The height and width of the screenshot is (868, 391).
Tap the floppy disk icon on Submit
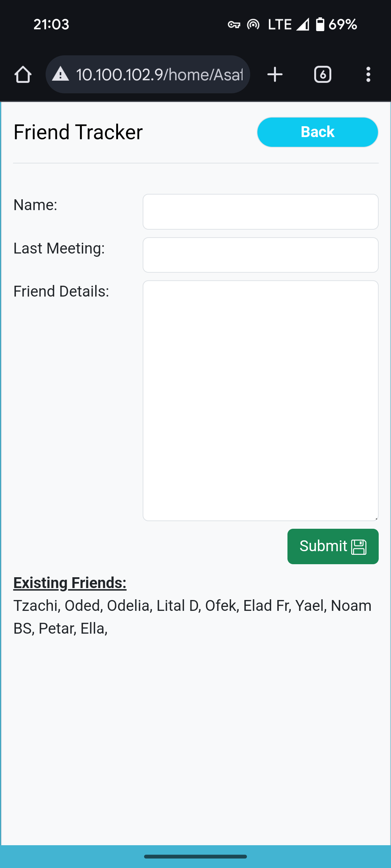[359, 547]
